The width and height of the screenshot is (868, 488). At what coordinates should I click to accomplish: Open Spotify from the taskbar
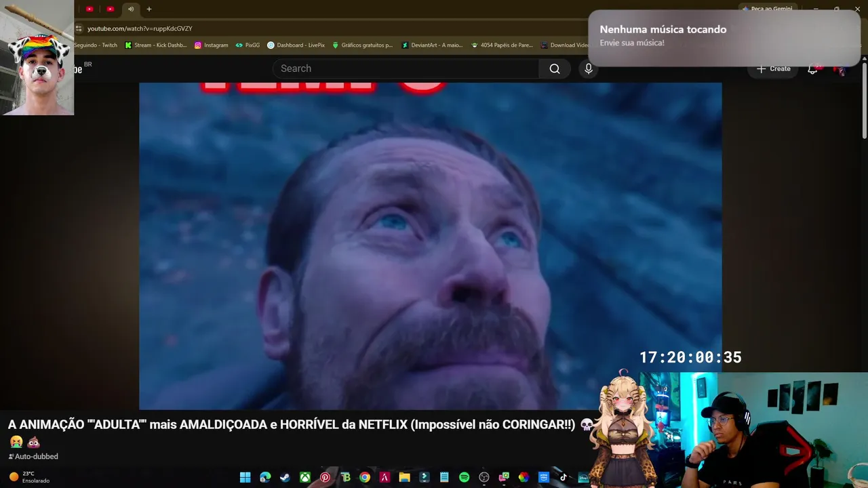[x=464, y=477]
